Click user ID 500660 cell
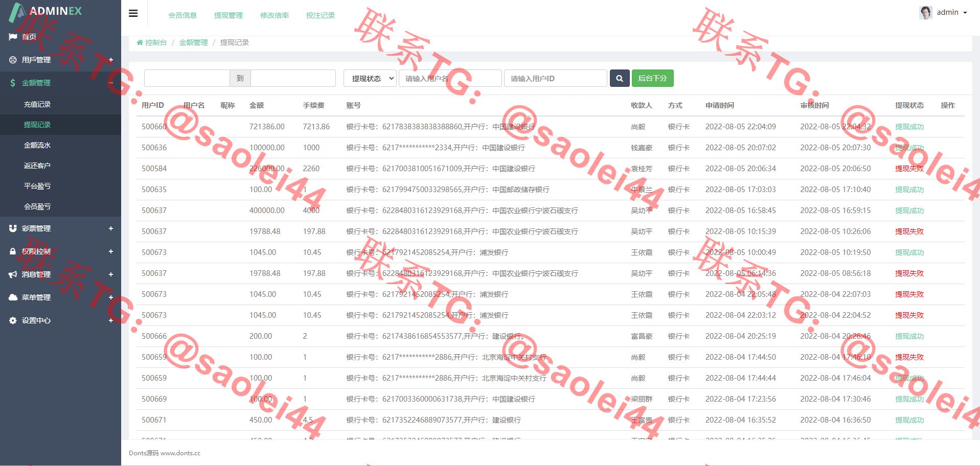The width and height of the screenshot is (980, 466). (154, 127)
